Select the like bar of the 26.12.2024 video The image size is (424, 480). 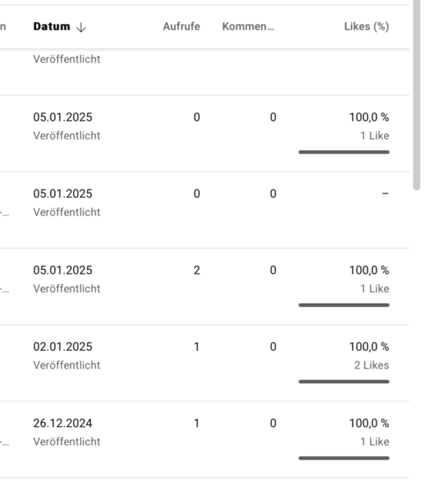click(x=344, y=458)
